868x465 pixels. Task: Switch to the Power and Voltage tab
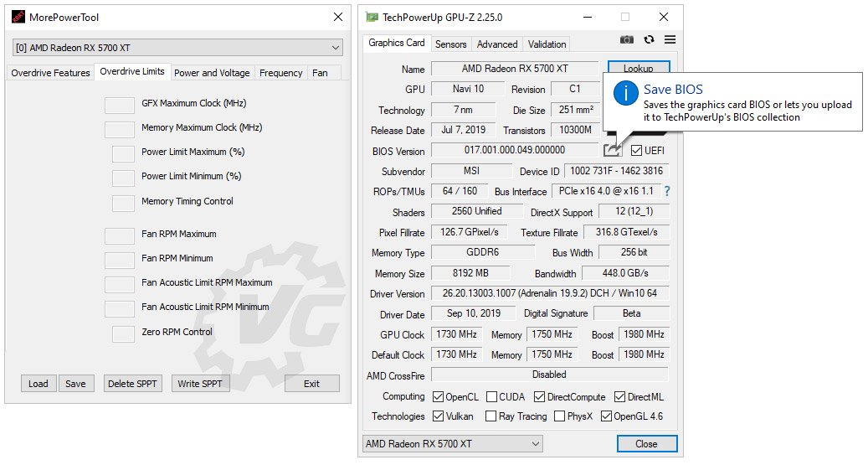(x=212, y=73)
